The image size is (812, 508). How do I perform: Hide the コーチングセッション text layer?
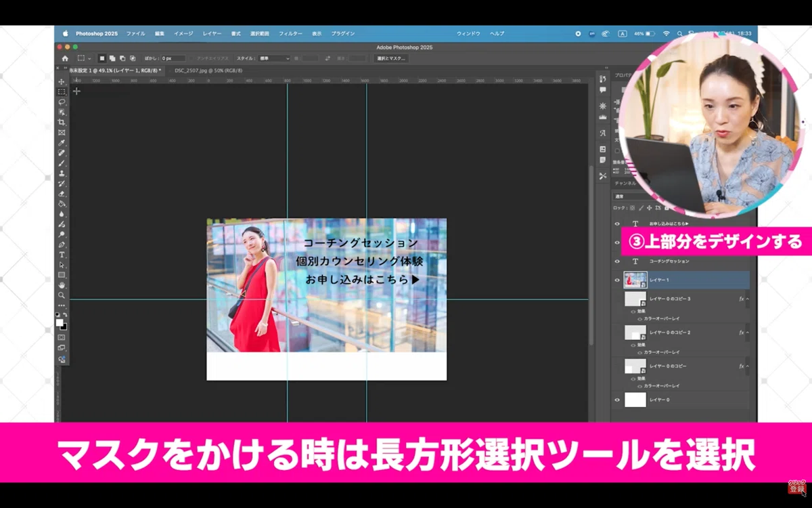[617, 261]
